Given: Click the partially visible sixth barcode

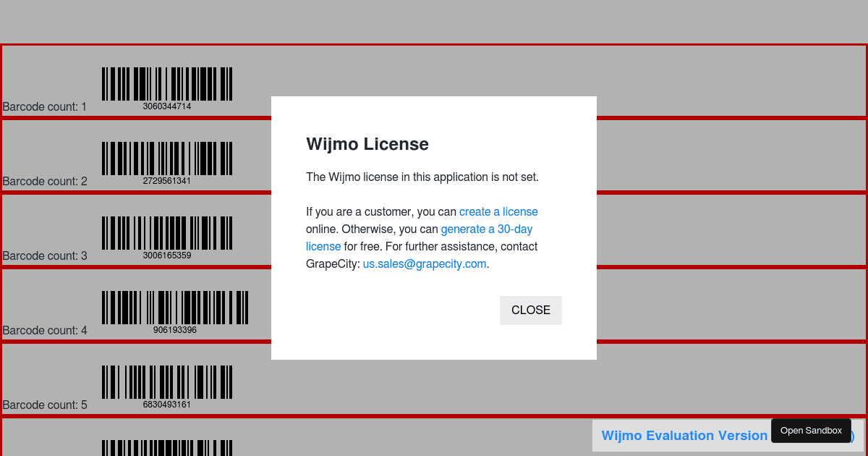Looking at the screenshot, I should [x=167, y=448].
